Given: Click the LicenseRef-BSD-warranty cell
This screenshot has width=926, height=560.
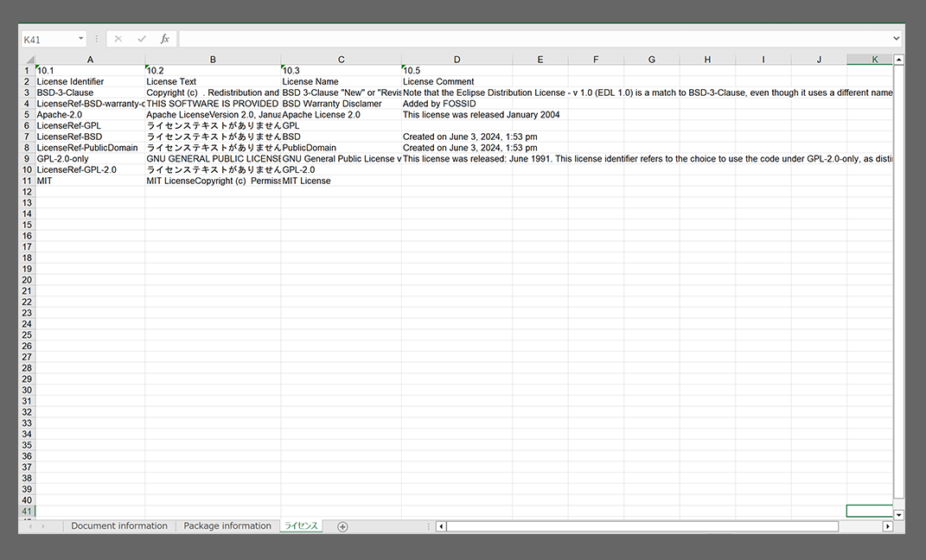Looking at the screenshot, I should tap(90, 103).
